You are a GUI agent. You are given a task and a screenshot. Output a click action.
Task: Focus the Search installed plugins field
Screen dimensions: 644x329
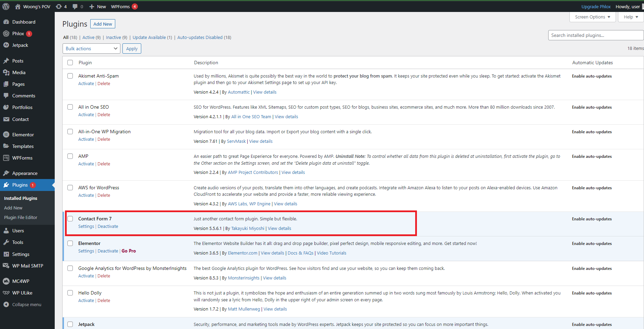(596, 35)
